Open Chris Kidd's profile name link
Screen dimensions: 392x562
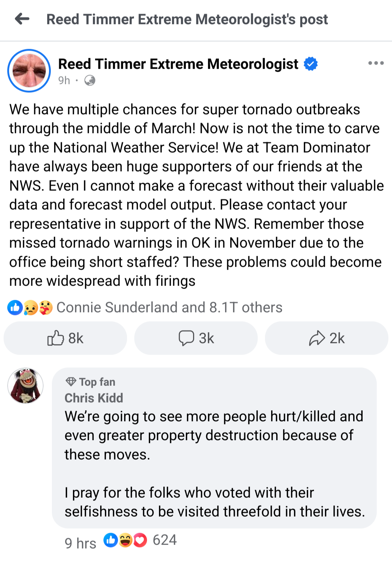tap(94, 398)
